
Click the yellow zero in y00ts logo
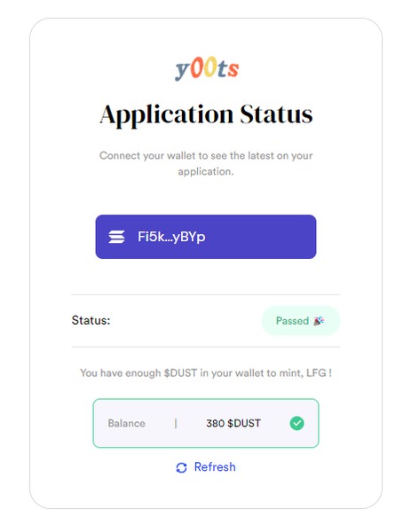coord(210,66)
